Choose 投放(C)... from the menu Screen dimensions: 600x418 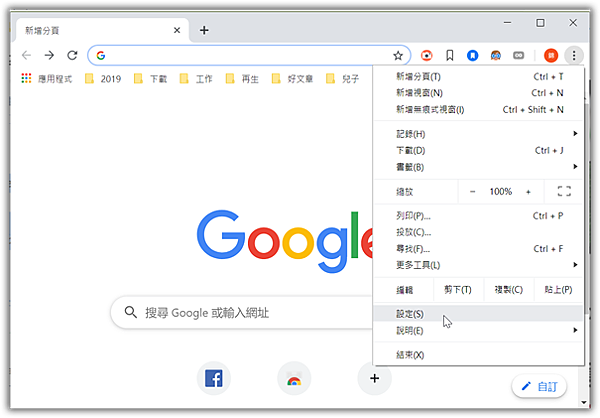479,232
